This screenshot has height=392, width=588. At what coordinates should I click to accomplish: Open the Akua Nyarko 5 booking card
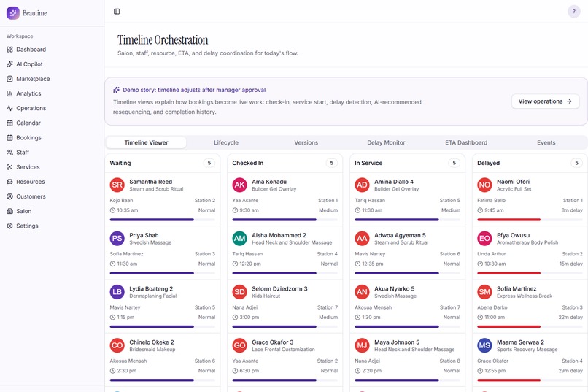pyautogui.click(x=407, y=306)
